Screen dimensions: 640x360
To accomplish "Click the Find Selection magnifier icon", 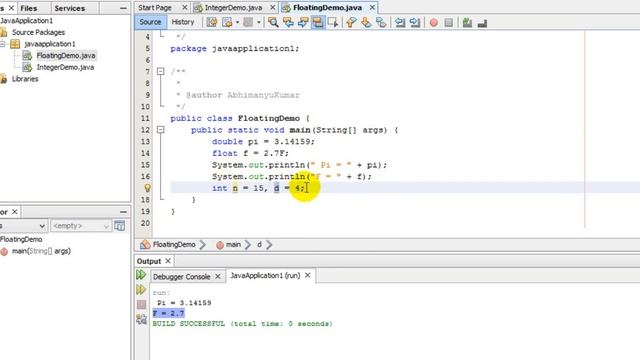I will tap(273, 22).
